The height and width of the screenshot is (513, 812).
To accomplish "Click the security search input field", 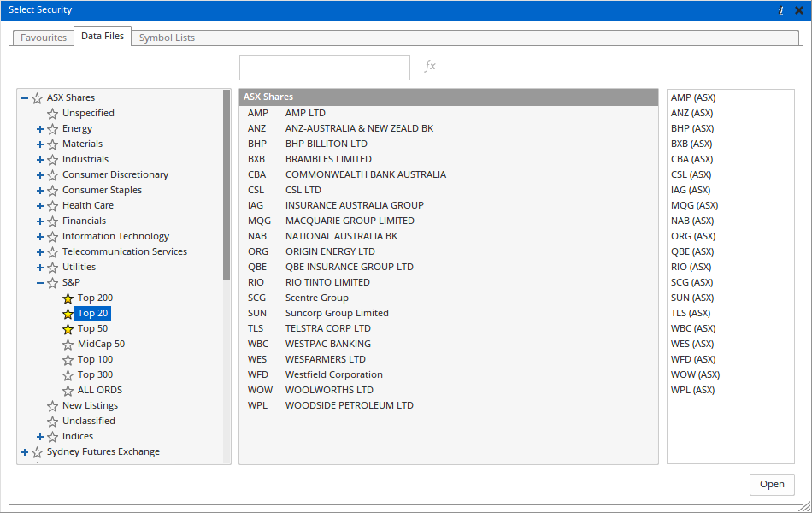I will click(x=325, y=68).
